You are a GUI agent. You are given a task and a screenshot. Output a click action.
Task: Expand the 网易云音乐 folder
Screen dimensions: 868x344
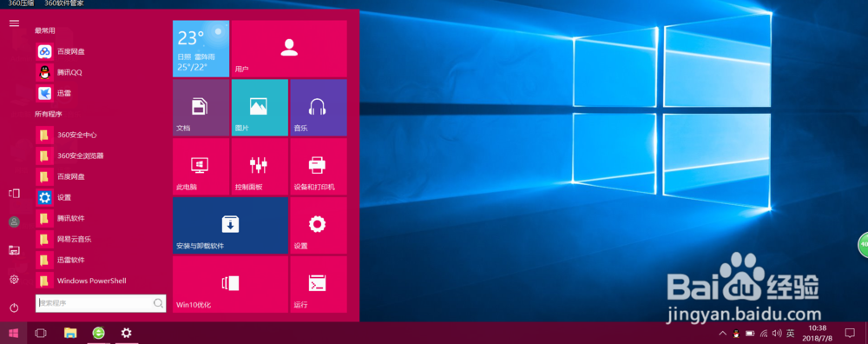tap(100, 239)
